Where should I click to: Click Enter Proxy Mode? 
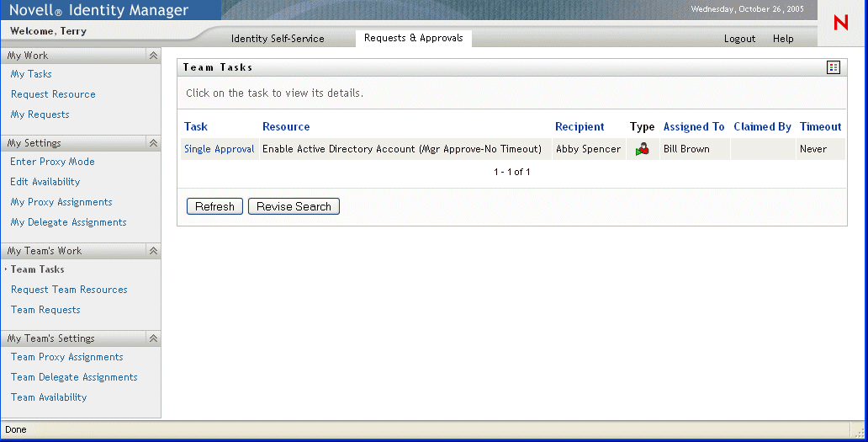pos(53,162)
